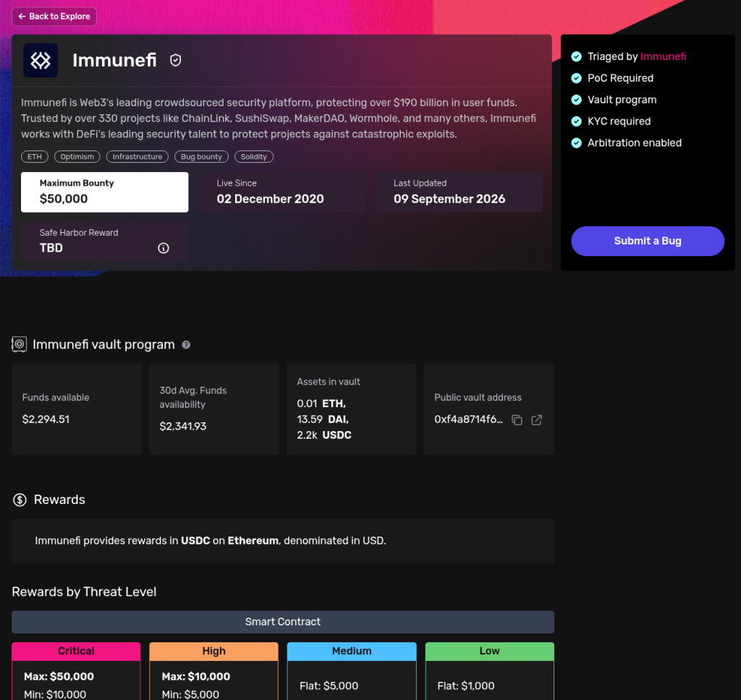Open the pink Immunefi triage link

pyautogui.click(x=663, y=56)
